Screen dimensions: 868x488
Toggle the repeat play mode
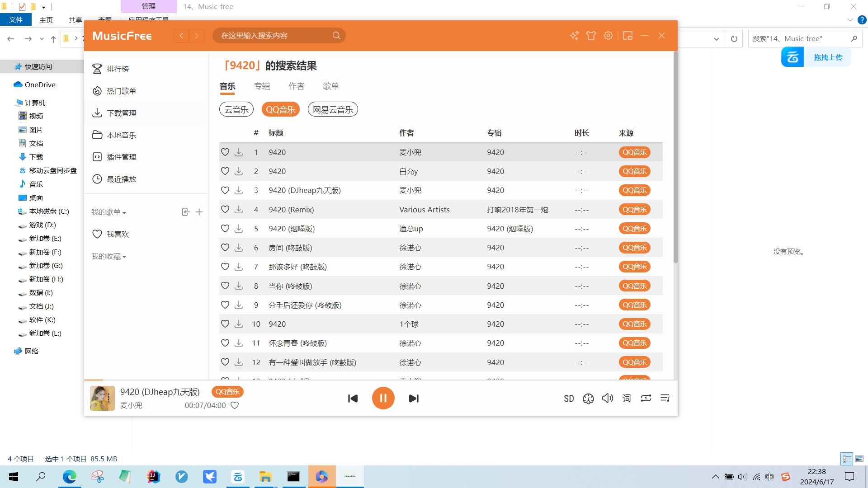point(646,398)
